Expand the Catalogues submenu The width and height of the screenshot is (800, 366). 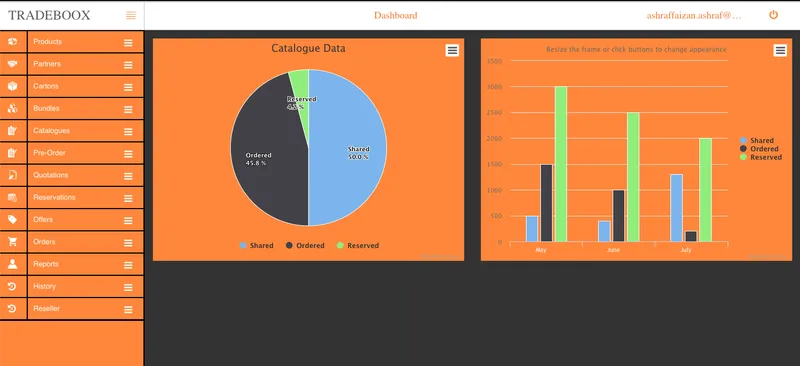tap(128, 132)
